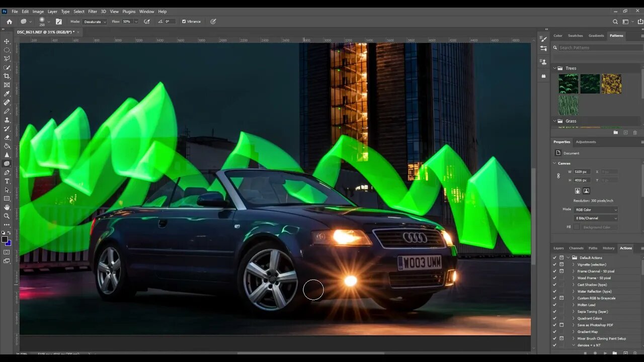Open the 8 Bits/Channel dropdown
Image resolution: width=644 pixels, height=362 pixels.
pyautogui.click(x=596, y=218)
